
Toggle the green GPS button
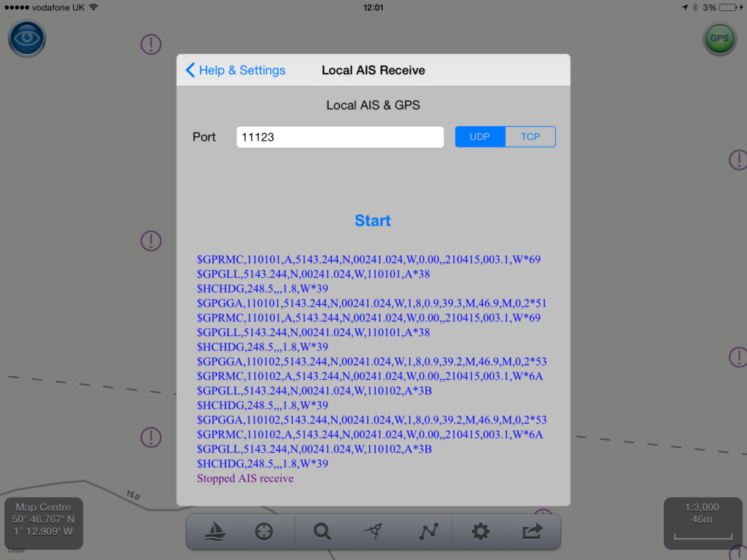click(x=719, y=39)
